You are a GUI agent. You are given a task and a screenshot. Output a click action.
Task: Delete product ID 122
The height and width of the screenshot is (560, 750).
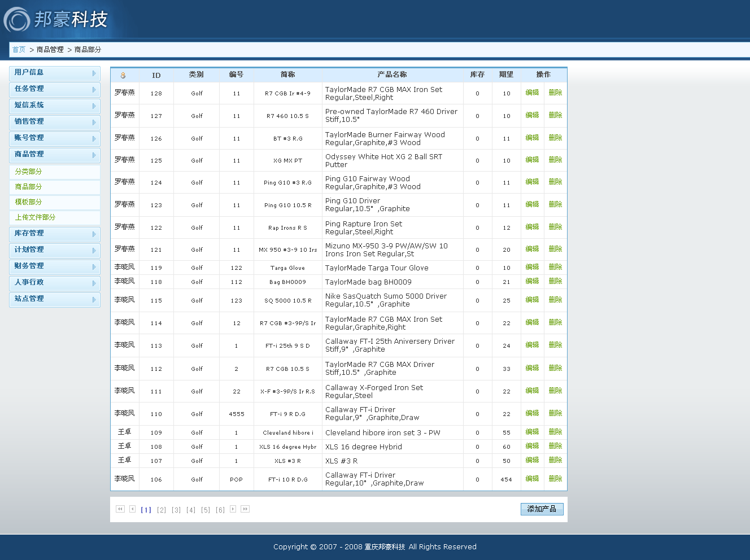(x=555, y=227)
